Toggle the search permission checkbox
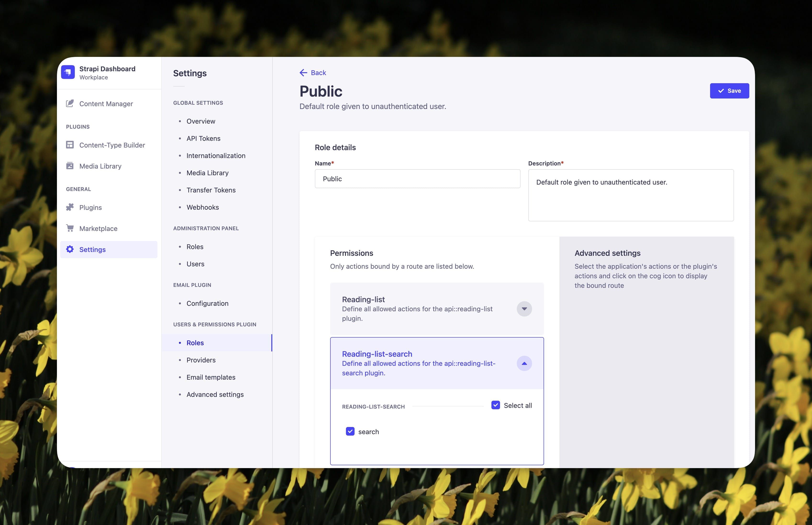Screen dimensions: 812x525 pyautogui.click(x=350, y=432)
